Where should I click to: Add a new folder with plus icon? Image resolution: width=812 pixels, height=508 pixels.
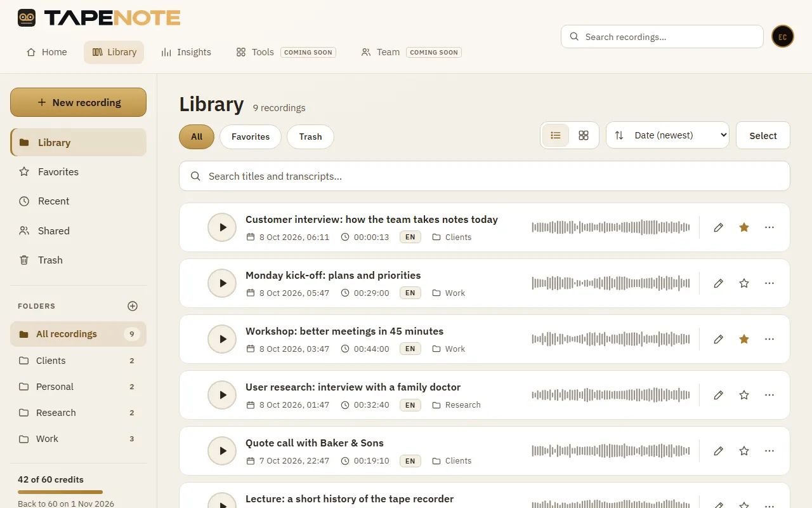click(x=133, y=306)
